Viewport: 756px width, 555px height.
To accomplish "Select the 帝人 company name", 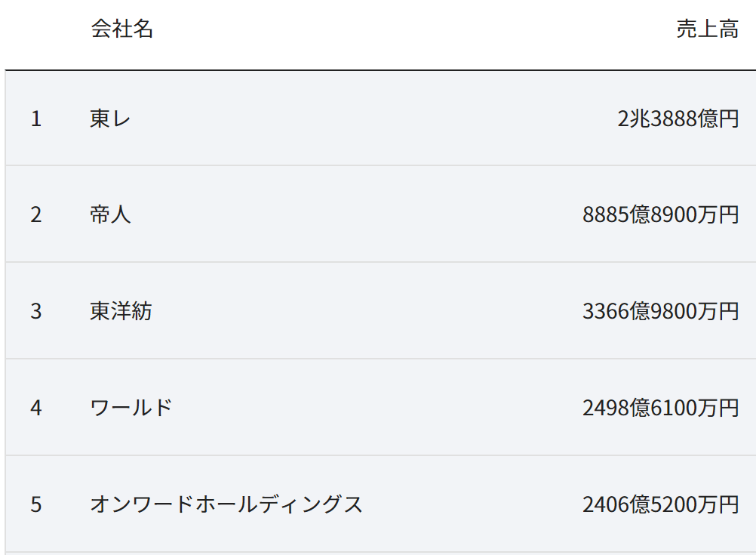I will pyautogui.click(x=110, y=214).
